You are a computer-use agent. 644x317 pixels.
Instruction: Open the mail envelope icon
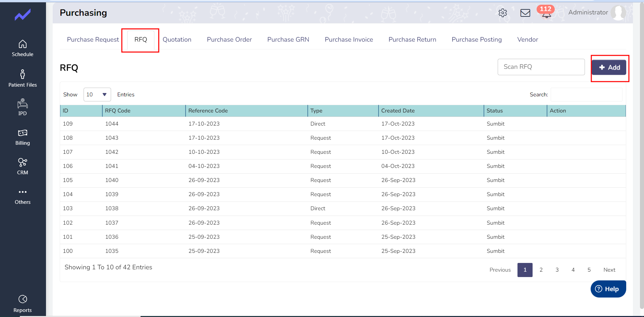coord(525,13)
